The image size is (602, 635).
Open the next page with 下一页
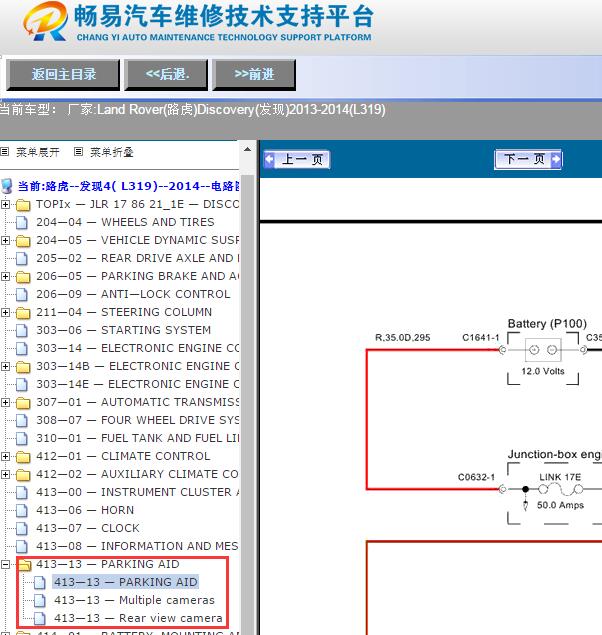528,159
